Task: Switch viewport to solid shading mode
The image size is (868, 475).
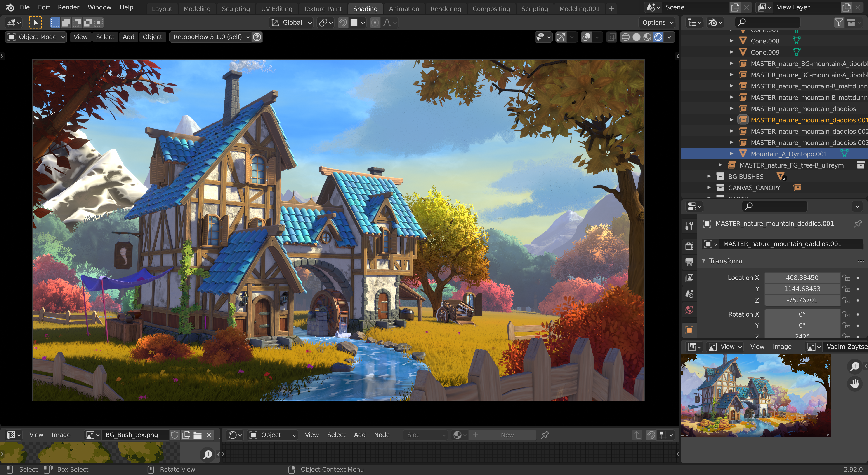Action: (x=636, y=37)
